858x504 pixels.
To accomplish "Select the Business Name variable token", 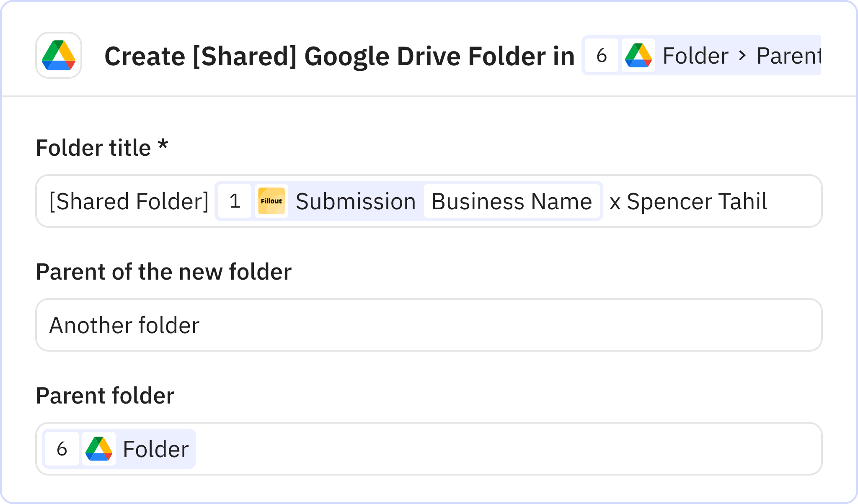I will coord(512,201).
